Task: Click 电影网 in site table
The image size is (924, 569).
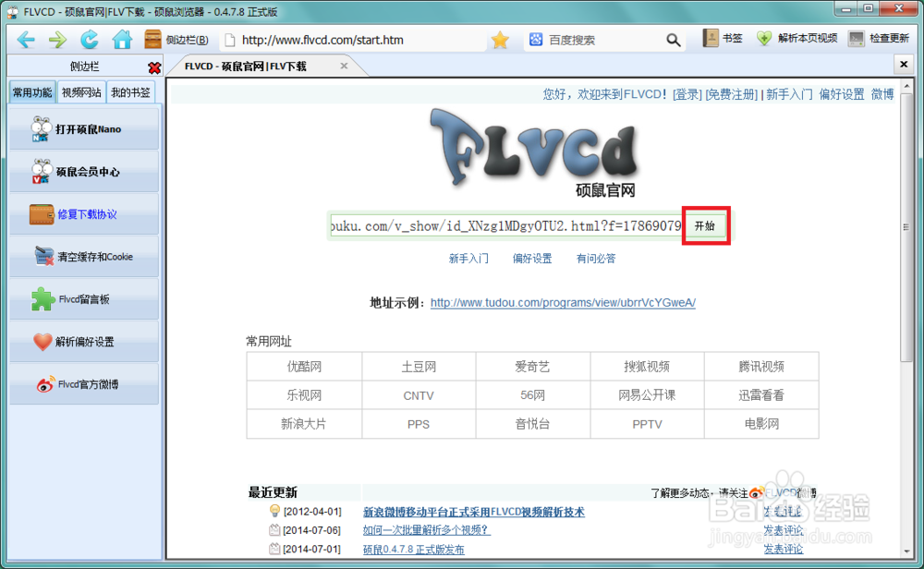Action: pos(761,424)
